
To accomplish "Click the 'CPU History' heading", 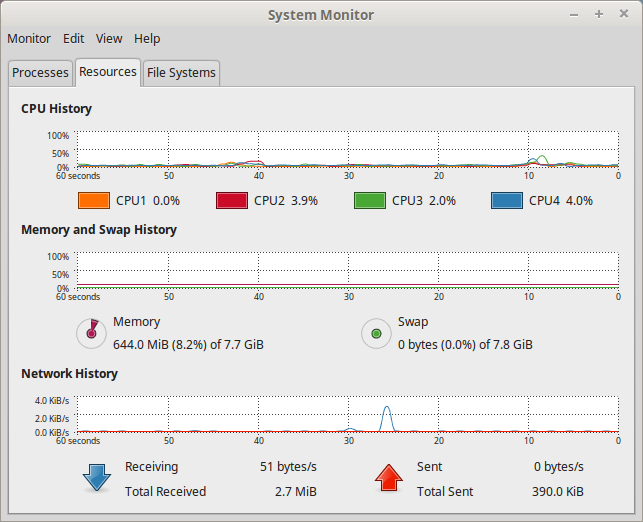I will 57,109.
